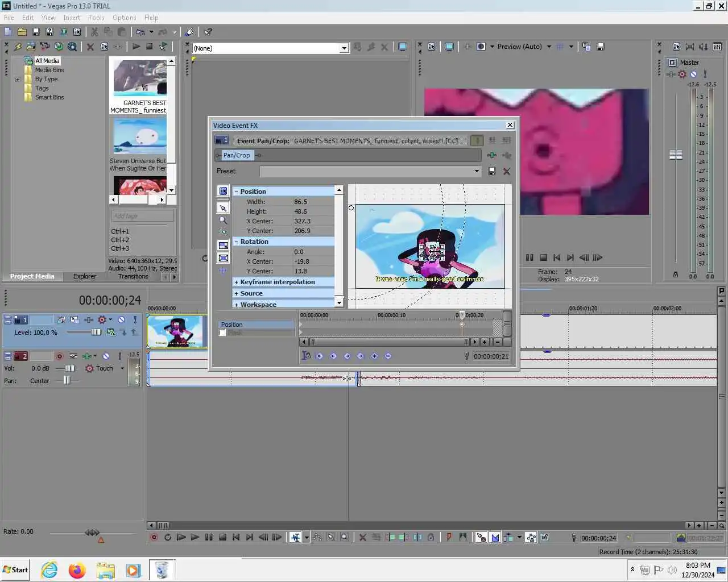Open Internet Explorer from the taskbar
The width and height of the screenshot is (728, 582).
pos(49,570)
